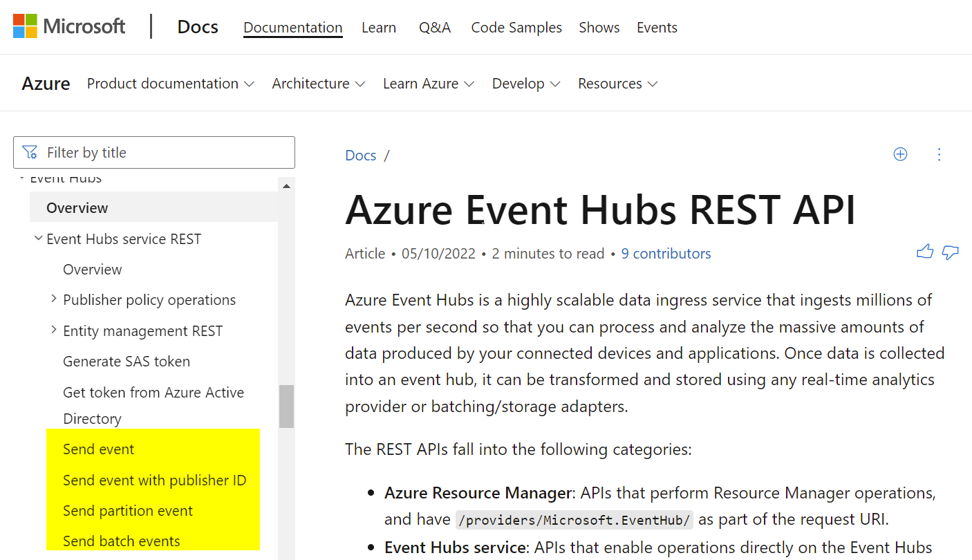Open the Send partition event page
The height and width of the screenshot is (560, 972).
pos(128,511)
